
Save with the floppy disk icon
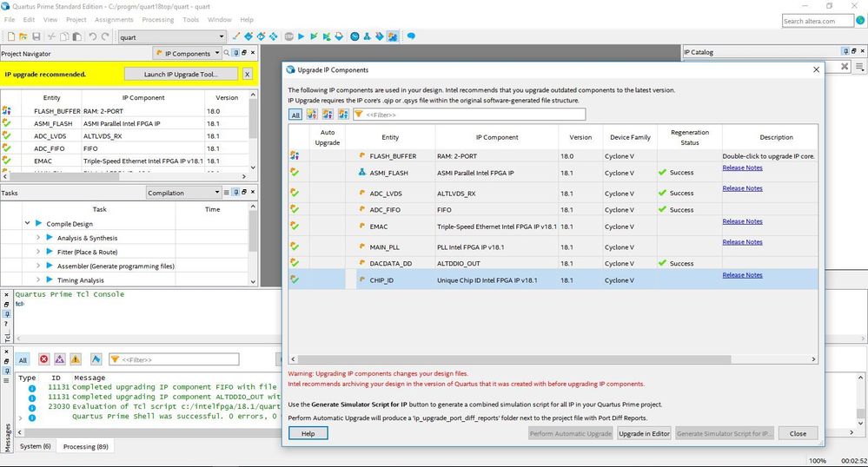click(x=36, y=36)
